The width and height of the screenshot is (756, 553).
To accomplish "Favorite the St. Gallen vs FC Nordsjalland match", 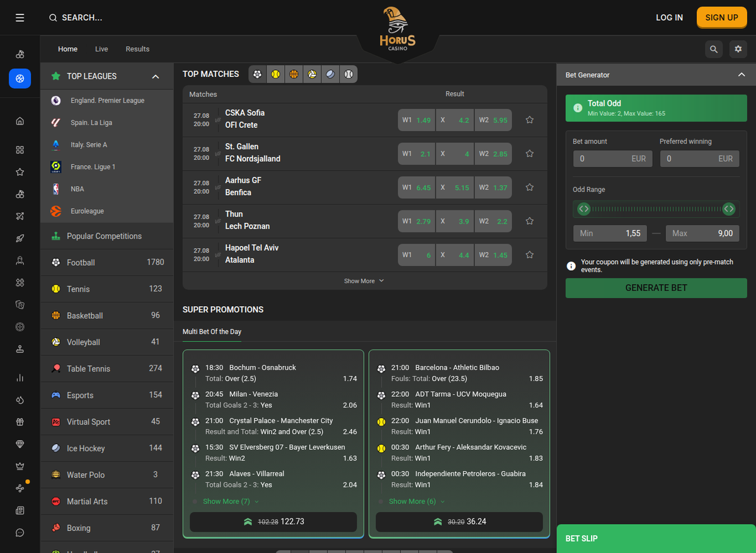I will [x=530, y=153].
